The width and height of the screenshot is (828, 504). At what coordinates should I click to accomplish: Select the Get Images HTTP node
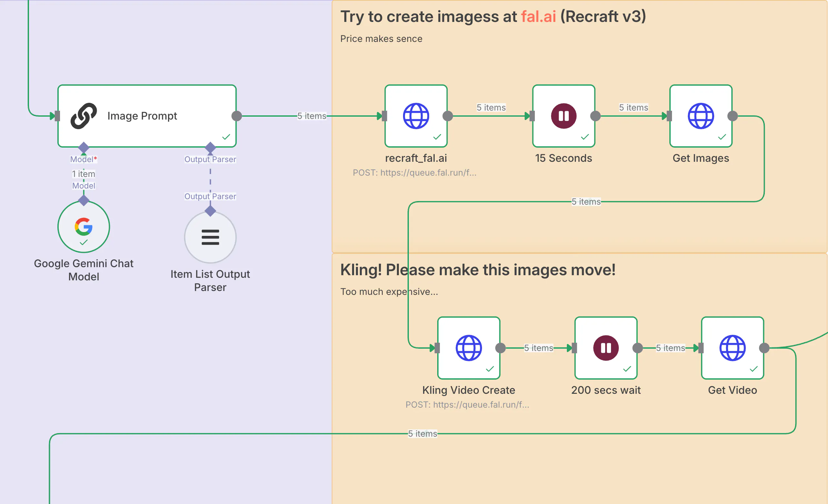[701, 116]
